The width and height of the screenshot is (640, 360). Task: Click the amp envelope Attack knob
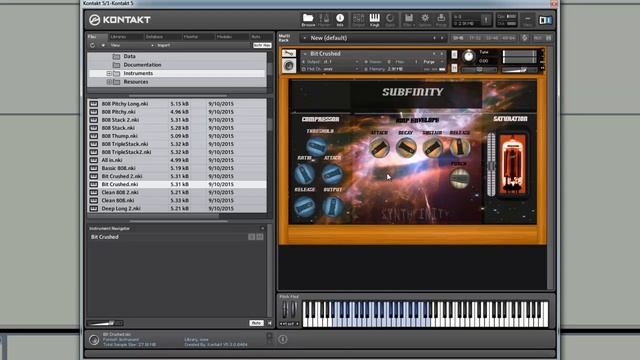[x=379, y=148]
